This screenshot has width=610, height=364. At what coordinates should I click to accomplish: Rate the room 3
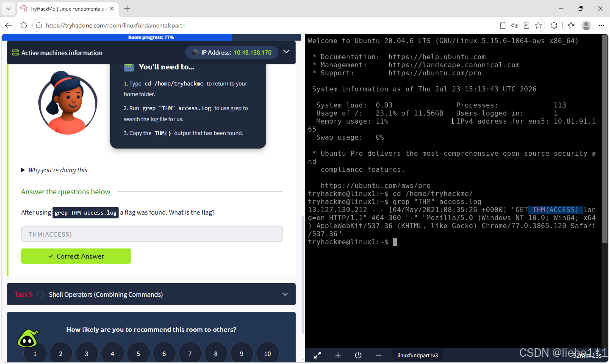pyautogui.click(x=86, y=353)
